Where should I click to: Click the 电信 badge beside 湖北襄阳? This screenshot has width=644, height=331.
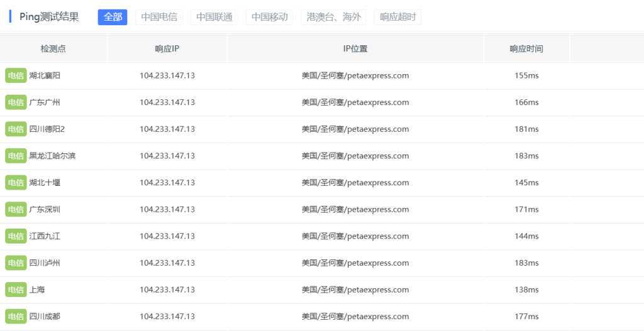pyautogui.click(x=16, y=75)
